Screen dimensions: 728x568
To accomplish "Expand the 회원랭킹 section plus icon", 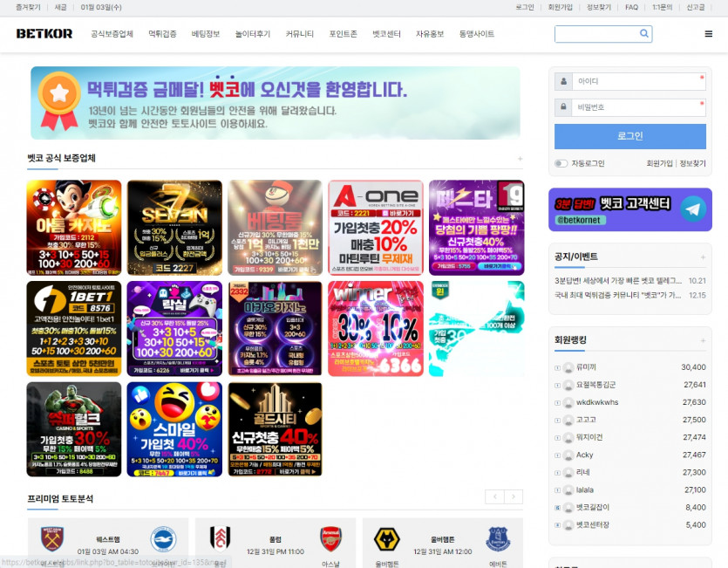I will (702, 340).
